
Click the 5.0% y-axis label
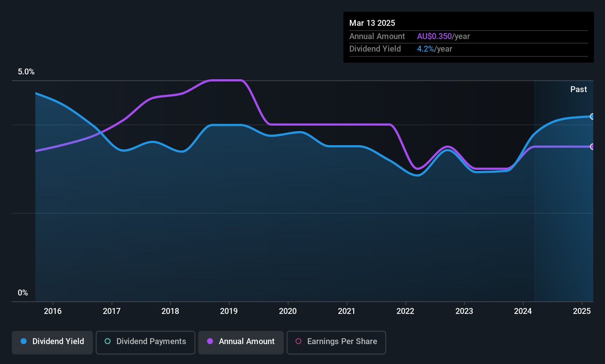coord(26,72)
